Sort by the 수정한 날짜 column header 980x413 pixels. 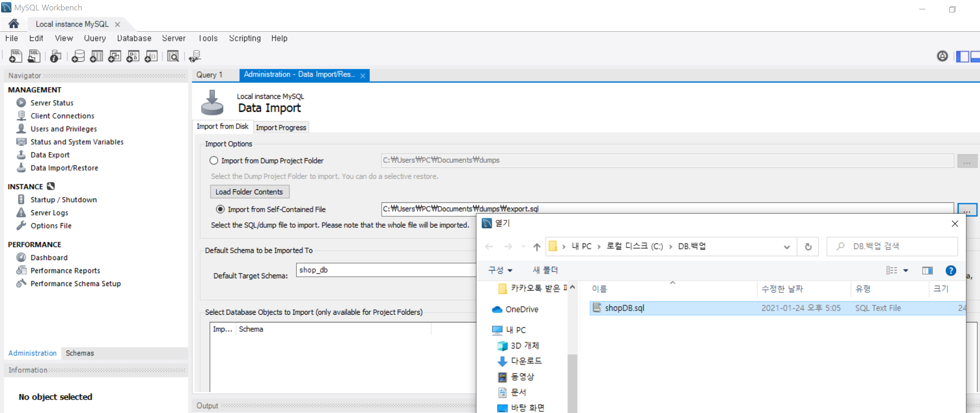point(803,289)
